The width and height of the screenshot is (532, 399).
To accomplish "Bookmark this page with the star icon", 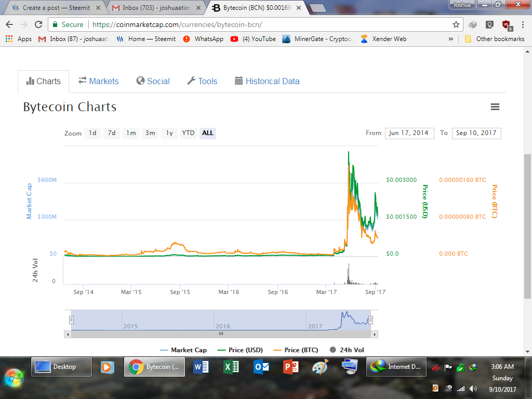I will pyautogui.click(x=456, y=24).
